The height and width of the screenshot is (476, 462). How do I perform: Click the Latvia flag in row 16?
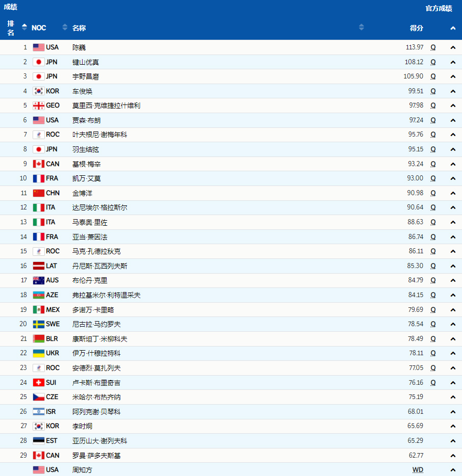coord(39,266)
